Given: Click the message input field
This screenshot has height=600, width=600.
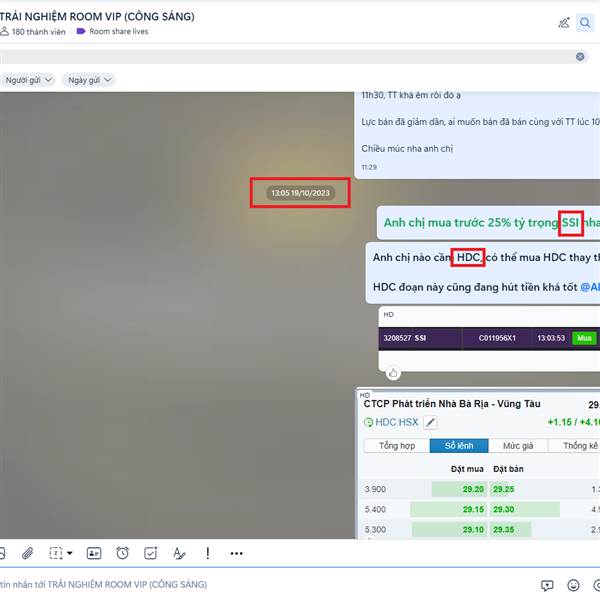Looking at the screenshot, I should click(268, 584).
